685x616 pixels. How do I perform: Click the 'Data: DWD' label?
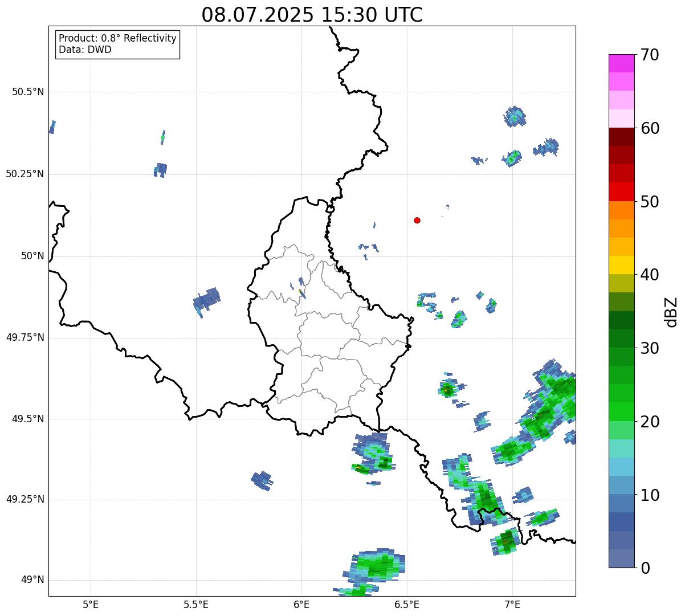pos(85,50)
